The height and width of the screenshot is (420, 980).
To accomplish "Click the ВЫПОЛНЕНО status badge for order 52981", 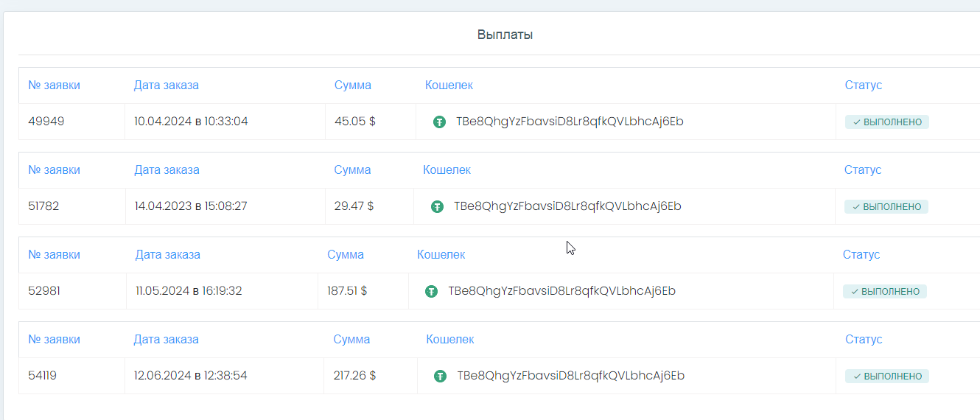I will point(885,292).
